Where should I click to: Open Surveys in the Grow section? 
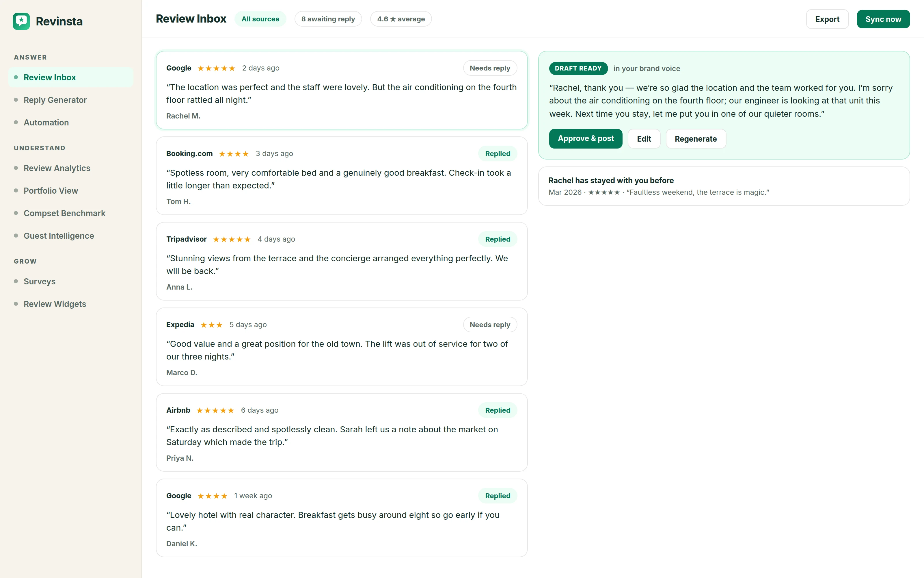click(x=71, y=281)
